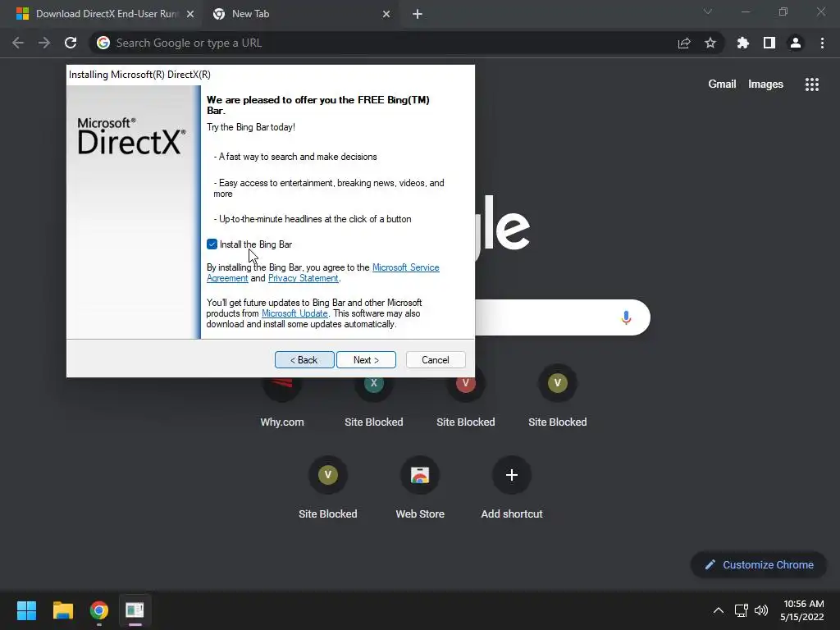Click the Chrome icon in the taskbar
Image resolution: width=840 pixels, height=630 pixels.
coord(99,610)
